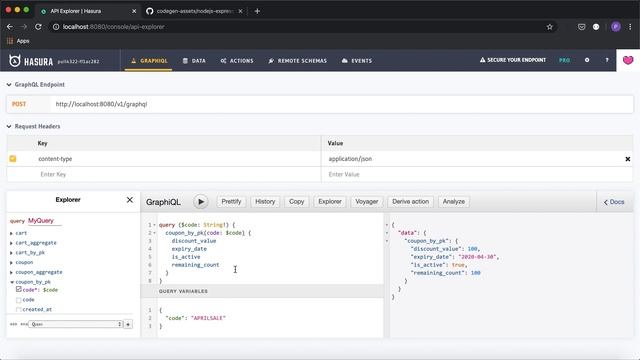
Task: Click the browser address bar
Action: (x=301, y=27)
